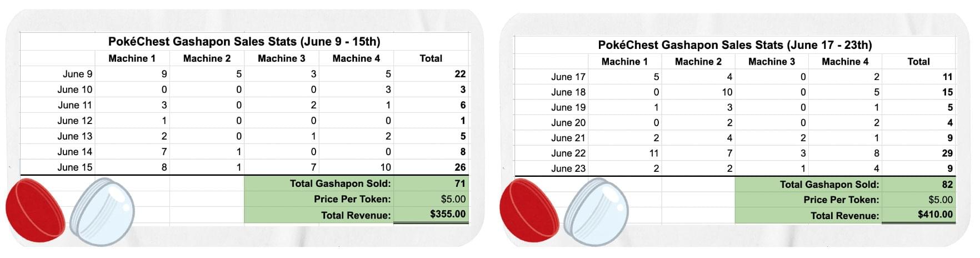The width and height of the screenshot is (980, 258).
Task: Select the $410.00 Total Revenue cell
Action: tap(919, 215)
